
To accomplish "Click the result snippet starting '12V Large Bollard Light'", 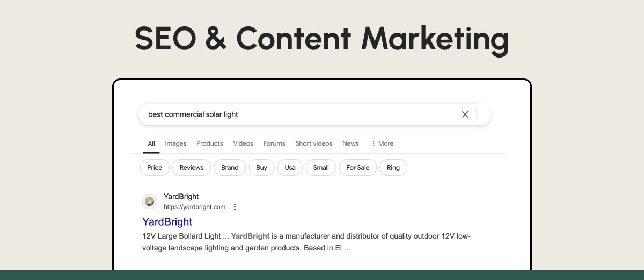I will (x=306, y=242).
